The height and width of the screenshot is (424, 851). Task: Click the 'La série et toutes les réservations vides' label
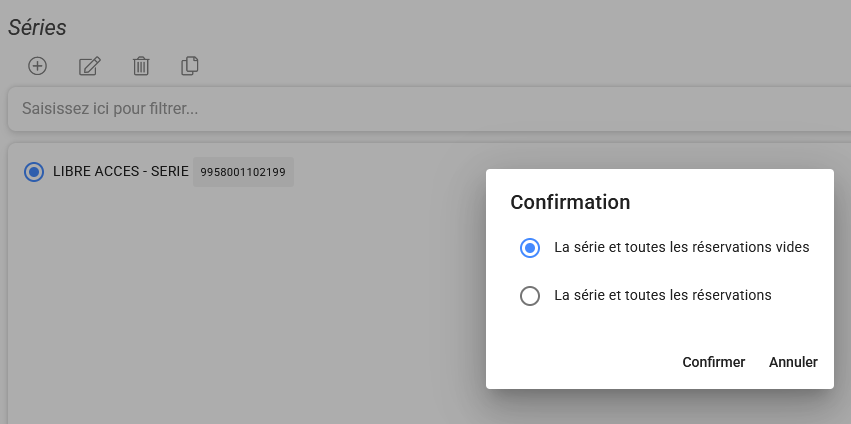[x=681, y=248]
